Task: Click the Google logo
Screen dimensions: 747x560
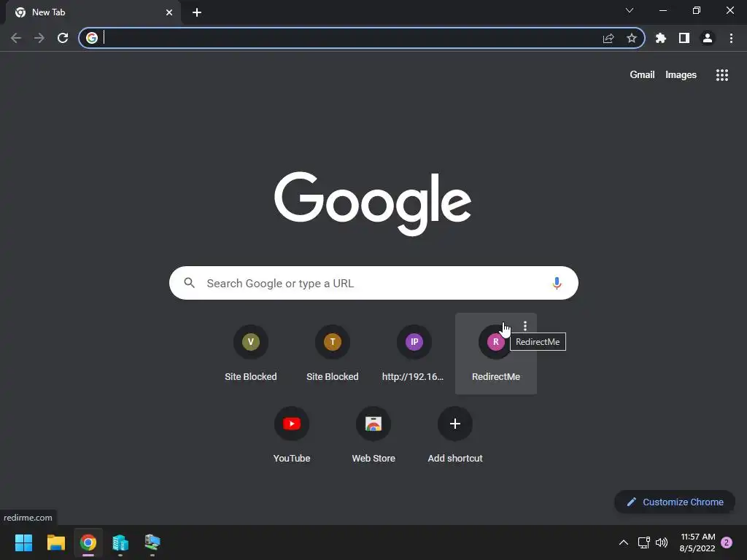Action: pos(373,203)
